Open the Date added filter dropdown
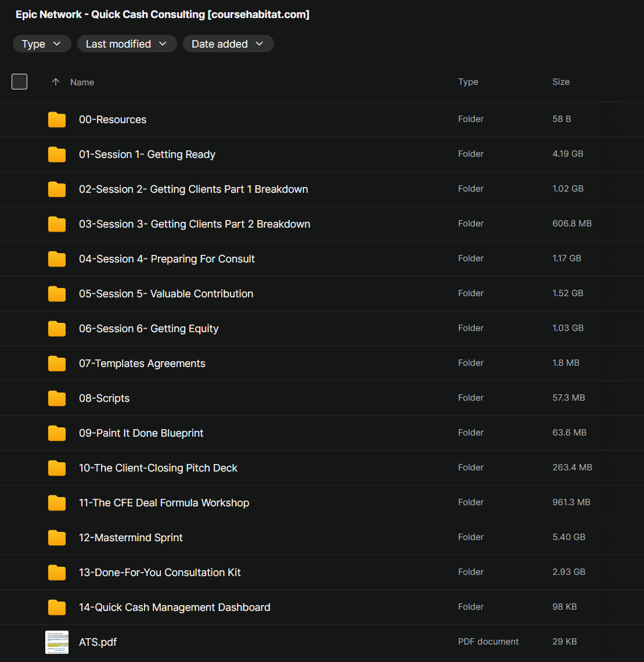The image size is (644, 662). point(228,44)
